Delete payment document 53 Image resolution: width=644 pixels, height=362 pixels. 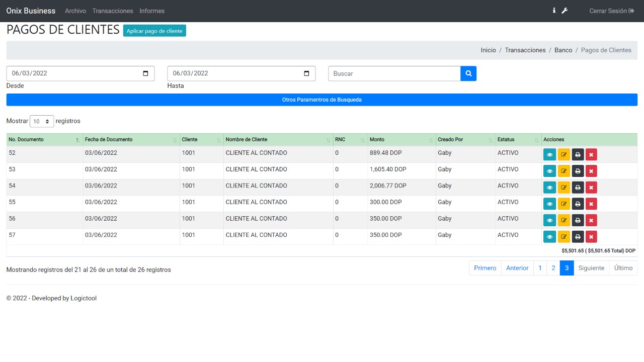[591, 171]
